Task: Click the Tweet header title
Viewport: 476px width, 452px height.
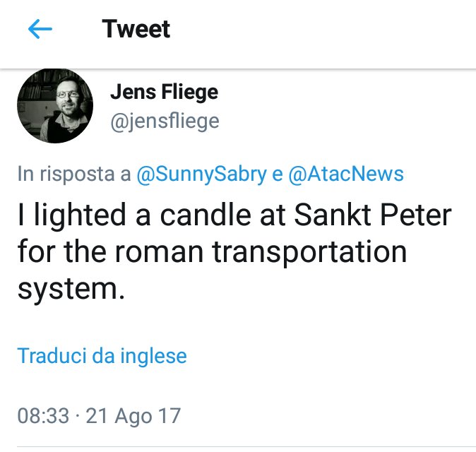Action: (136, 29)
